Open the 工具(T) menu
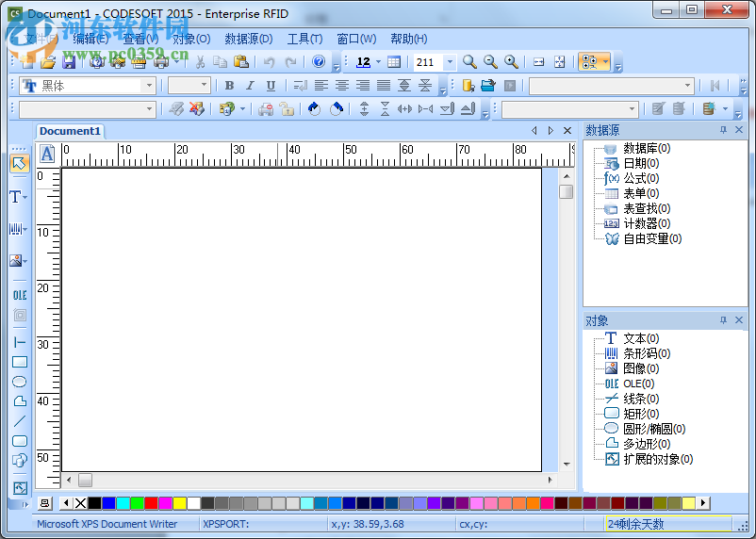 pyautogui.click(x=304, y=39)
